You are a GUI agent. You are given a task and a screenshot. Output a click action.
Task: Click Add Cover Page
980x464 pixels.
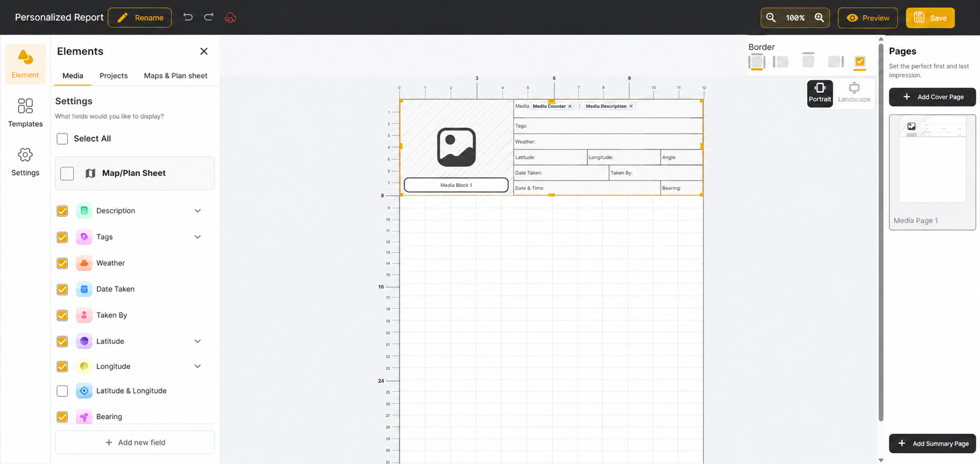click(x=932, y=97)
